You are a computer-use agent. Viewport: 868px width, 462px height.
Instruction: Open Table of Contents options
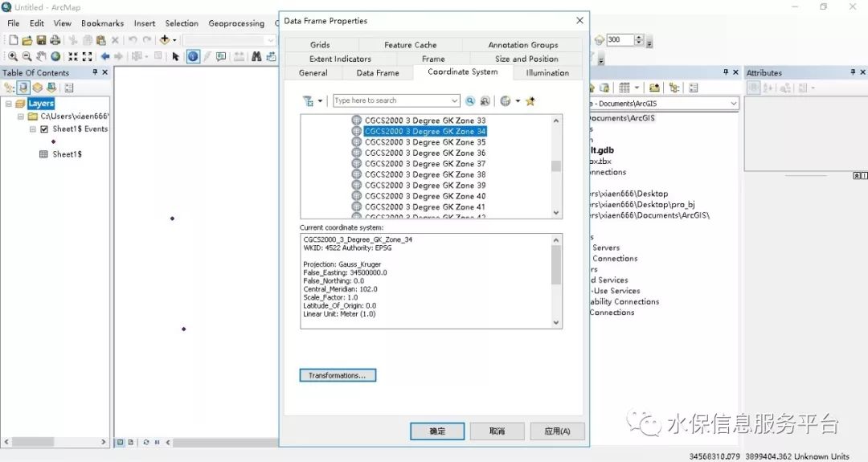click(68, 88)
